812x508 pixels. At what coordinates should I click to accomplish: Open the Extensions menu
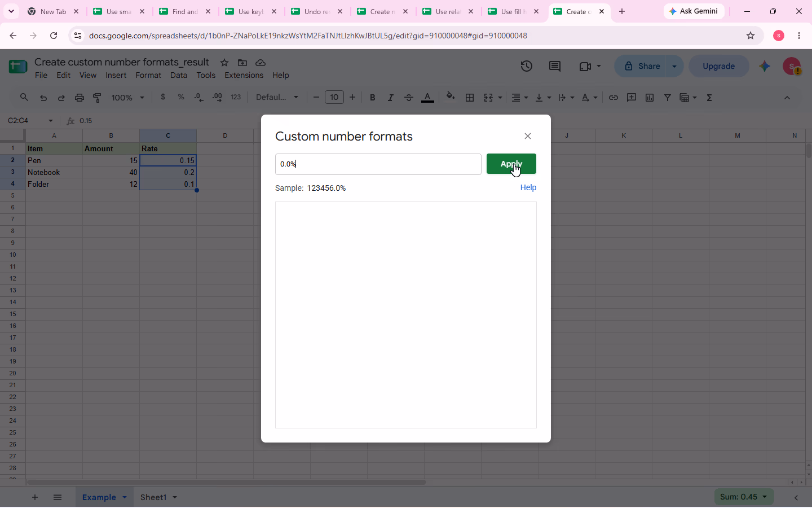[x=244, y=75]
